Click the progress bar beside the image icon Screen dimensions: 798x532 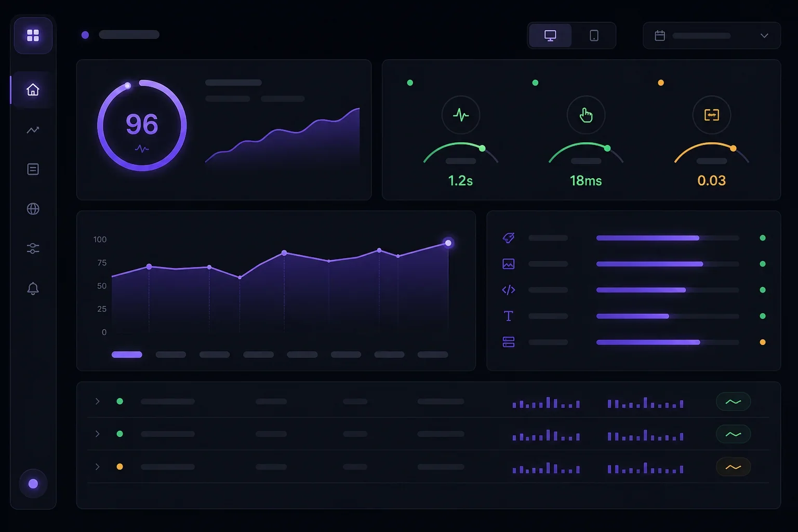668,264
